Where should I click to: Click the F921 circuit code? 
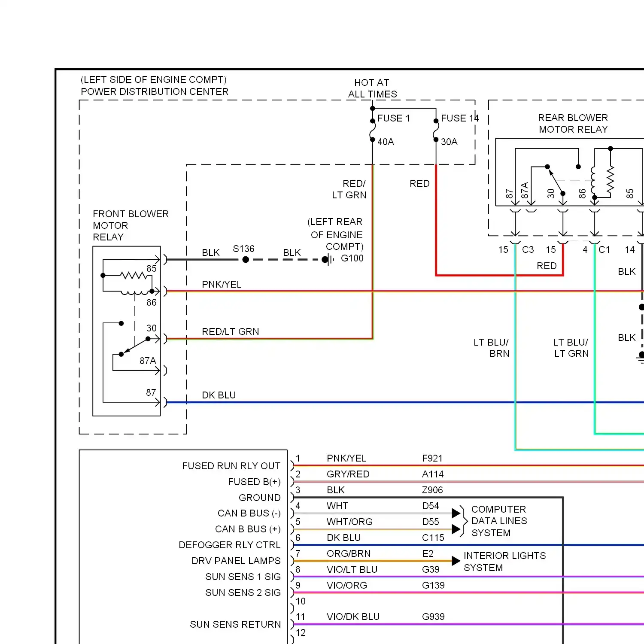coord(432,458)
